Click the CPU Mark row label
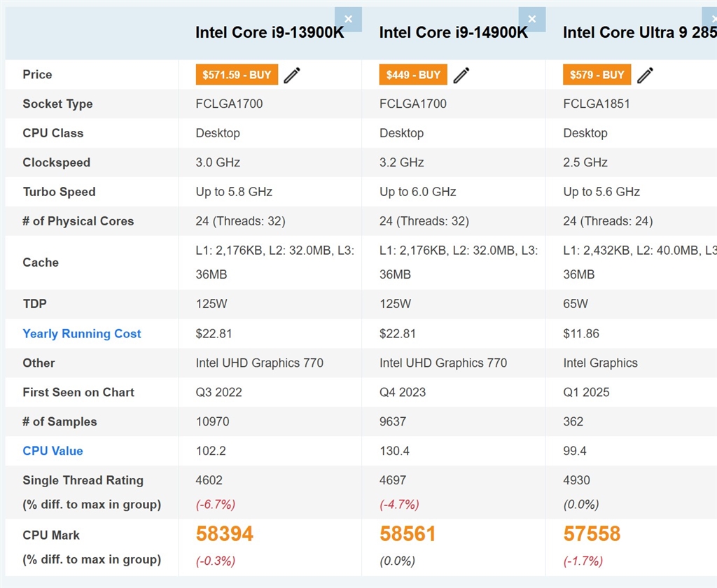 click(x=51, y=535)
